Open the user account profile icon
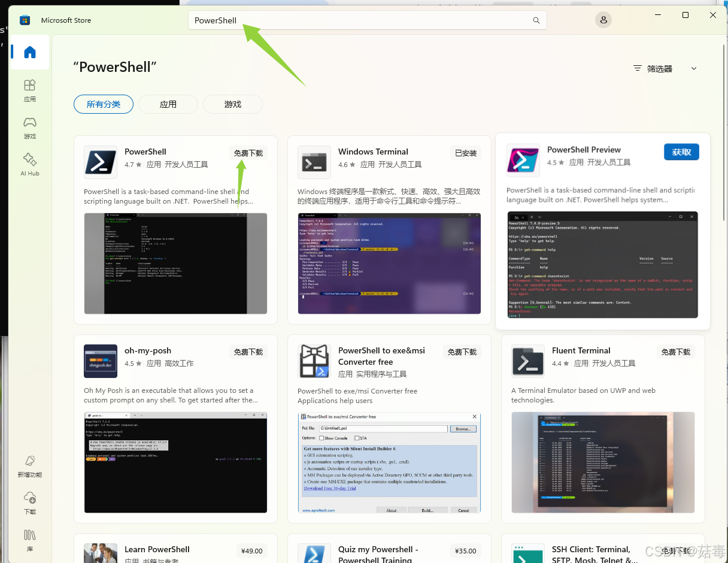The width and height of the screenshot is (728, 563). pos(603,20)
